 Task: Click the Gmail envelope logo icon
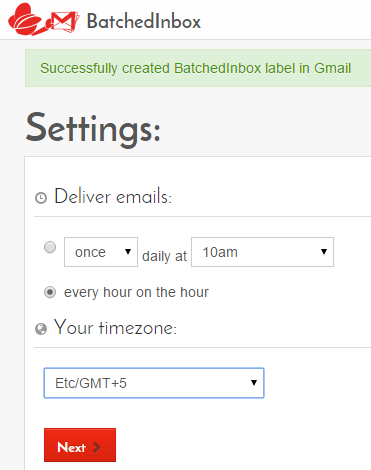pos(64,22)
